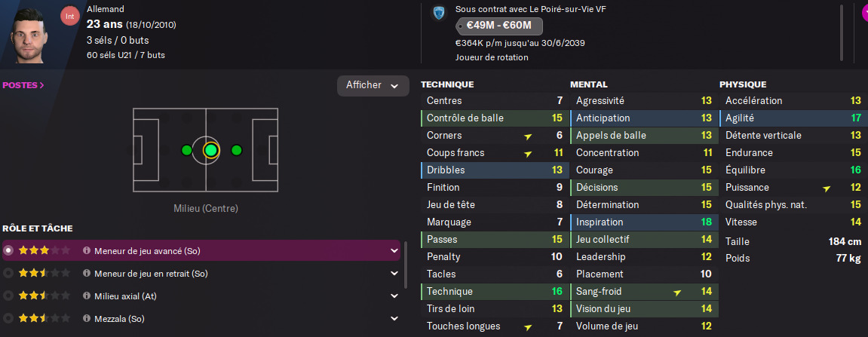This screenshot has width=868, height=337.
Task: Click info icon beside Meneur de jeu avancé
Action: tap(87, 250)
